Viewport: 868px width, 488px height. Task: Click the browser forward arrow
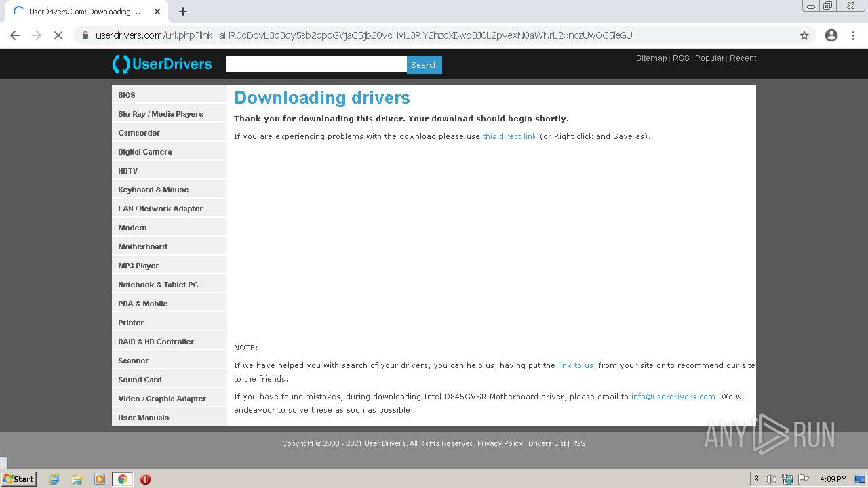tap(37, 35)
